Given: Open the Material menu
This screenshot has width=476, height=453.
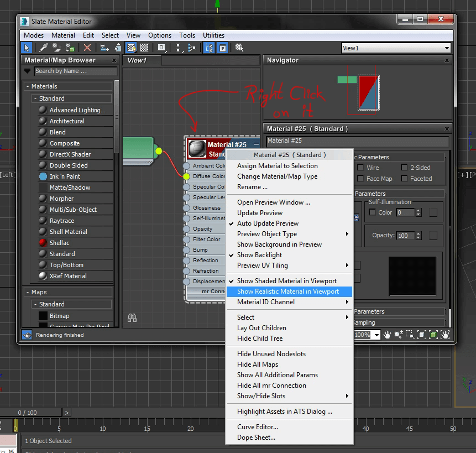Looking at the screenshot, I should (63, 35).
